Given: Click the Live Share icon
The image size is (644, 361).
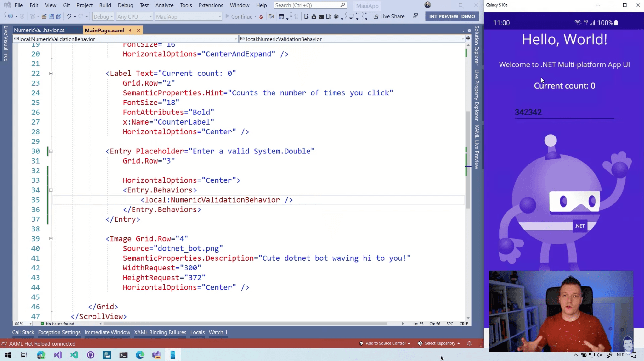Looking at the screenshot, I should 376,16.
